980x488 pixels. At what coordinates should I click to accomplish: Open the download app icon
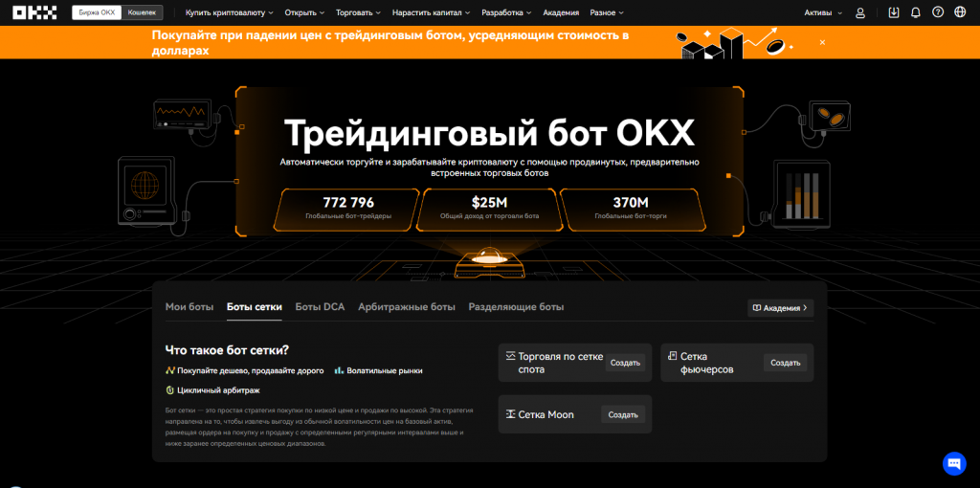coord(893,12)
